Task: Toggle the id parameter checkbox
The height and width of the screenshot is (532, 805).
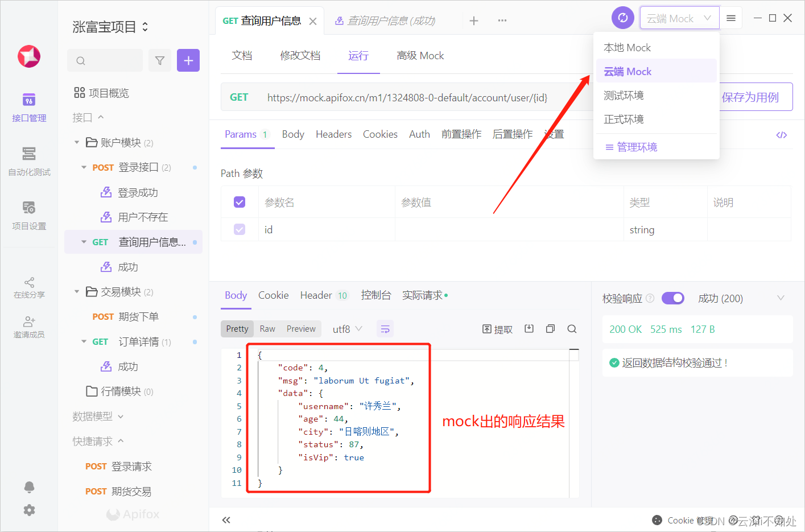Action: [240, 229]
